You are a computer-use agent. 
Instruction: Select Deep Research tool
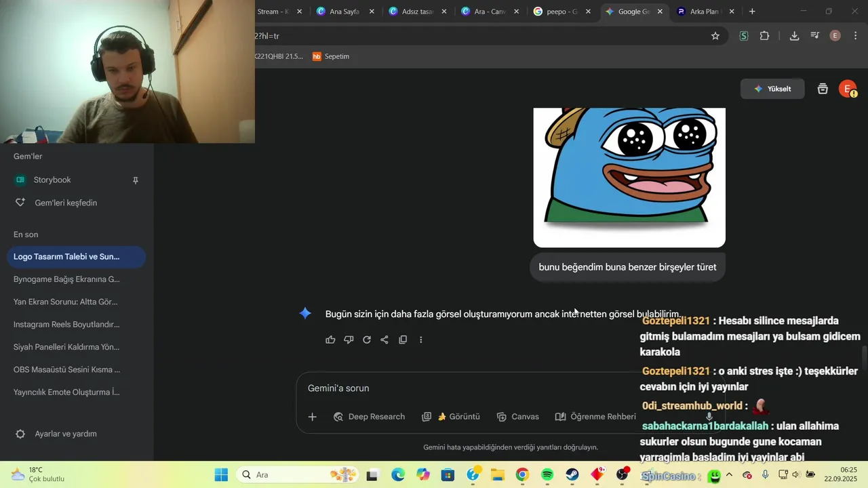(x=369, y=417)
